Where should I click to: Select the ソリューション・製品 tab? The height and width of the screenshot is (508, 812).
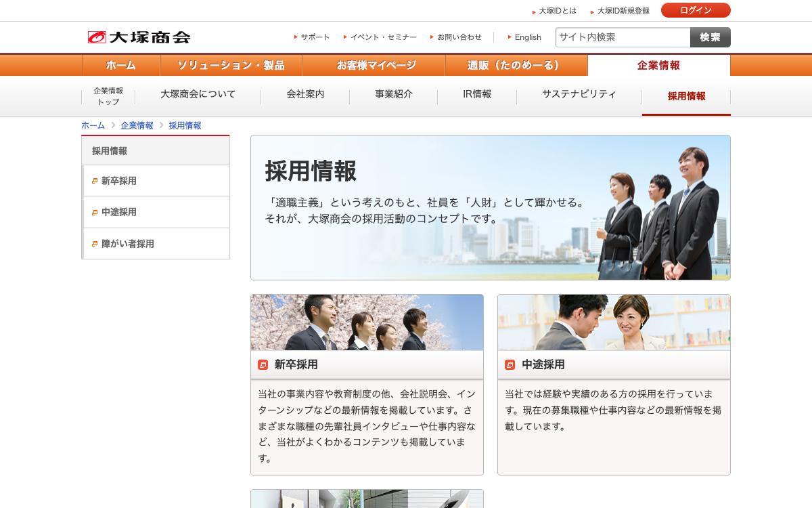tap(231, 66)
